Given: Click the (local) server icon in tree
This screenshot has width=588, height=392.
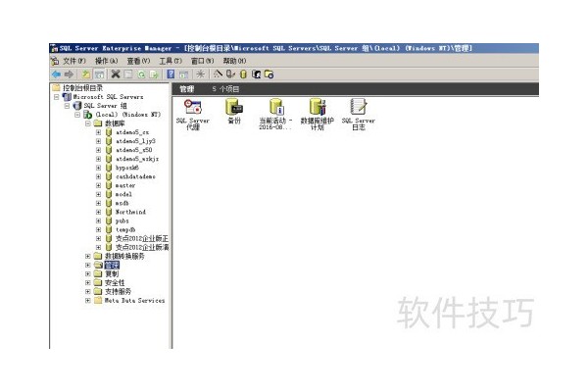Looking at the screenshot, I should pyautogui.click(x=87, y=115).
